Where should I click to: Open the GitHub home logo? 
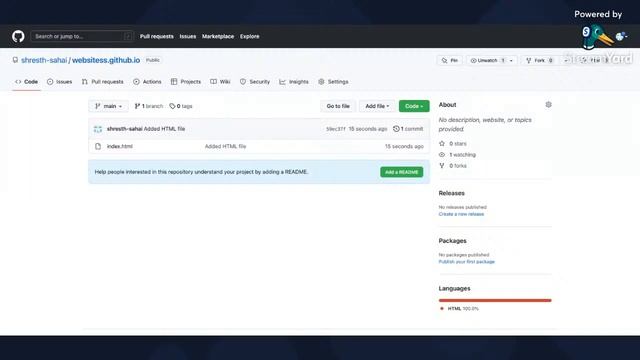pyautogui.click(x=18, y=36)
